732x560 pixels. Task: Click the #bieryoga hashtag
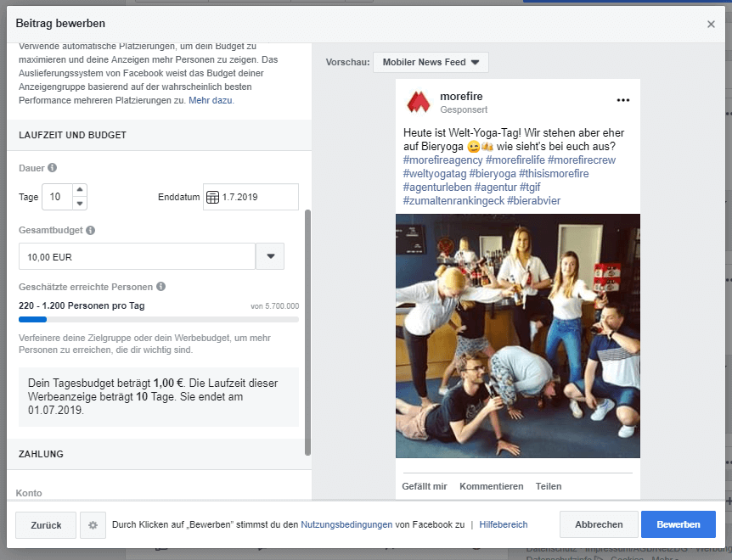[x=493, y=173]
